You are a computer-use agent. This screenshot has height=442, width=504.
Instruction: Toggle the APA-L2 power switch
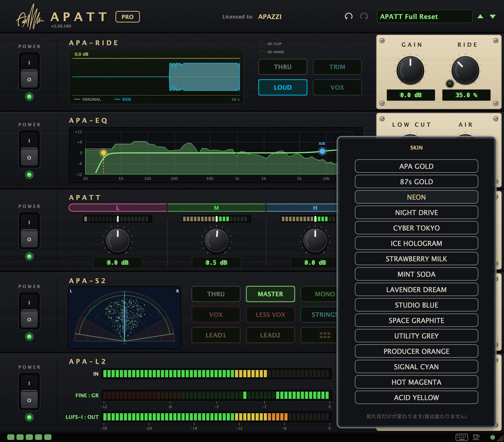pos(29,391)
